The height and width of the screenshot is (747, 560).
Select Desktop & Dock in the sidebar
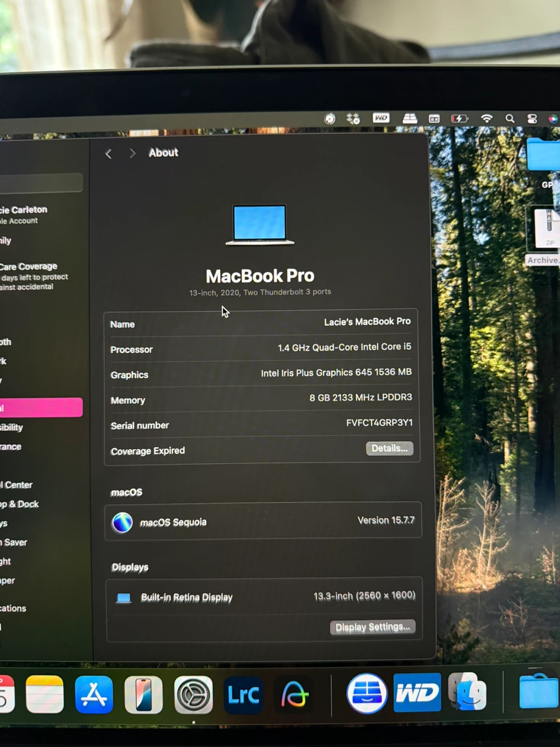pyautogui.click(x=20, y=504)
